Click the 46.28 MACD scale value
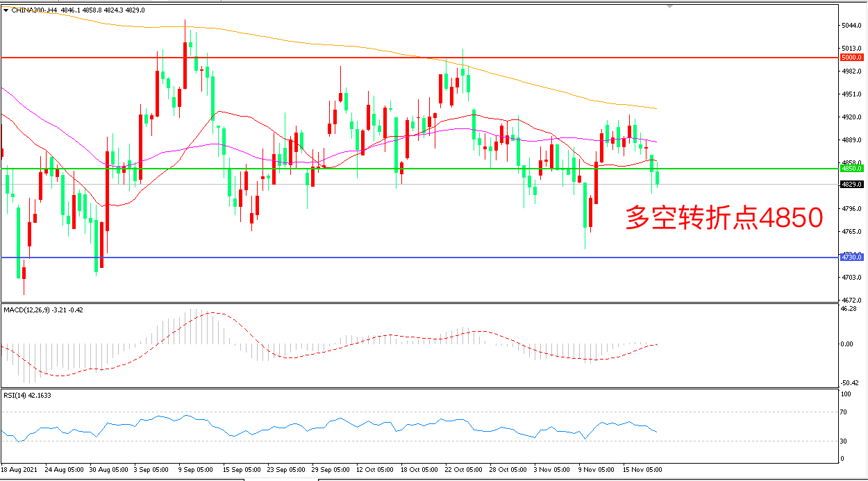The image size is (868, 481). (x=848, y=309)
